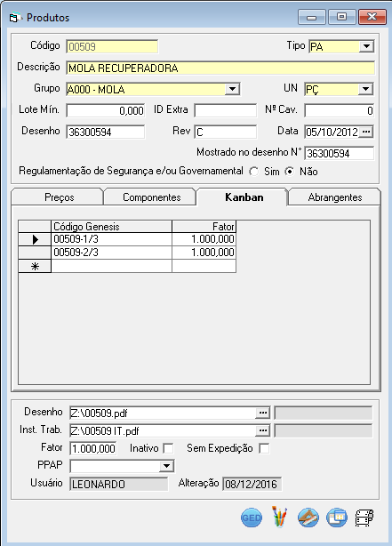392x546 pixels.
Task: Click the paintbrushes cup icon
Action: click(x=279, y=517)
